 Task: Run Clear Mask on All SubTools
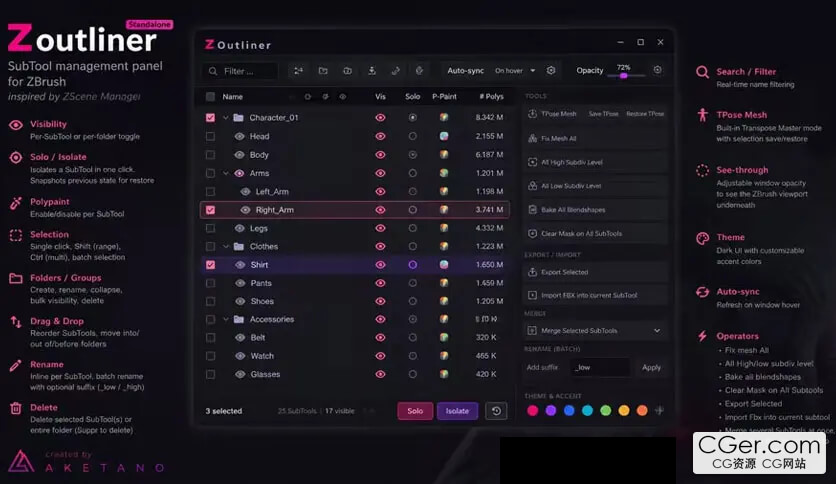pyautogui.click(x=595, y=233)
